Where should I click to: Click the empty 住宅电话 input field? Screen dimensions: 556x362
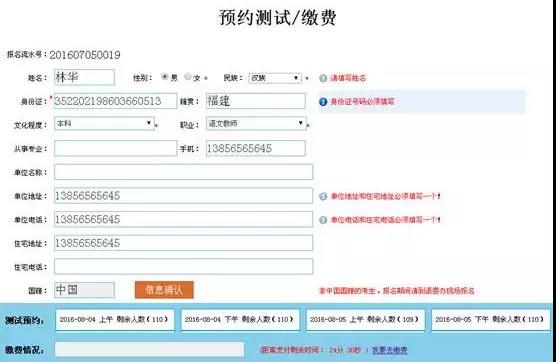184,267
